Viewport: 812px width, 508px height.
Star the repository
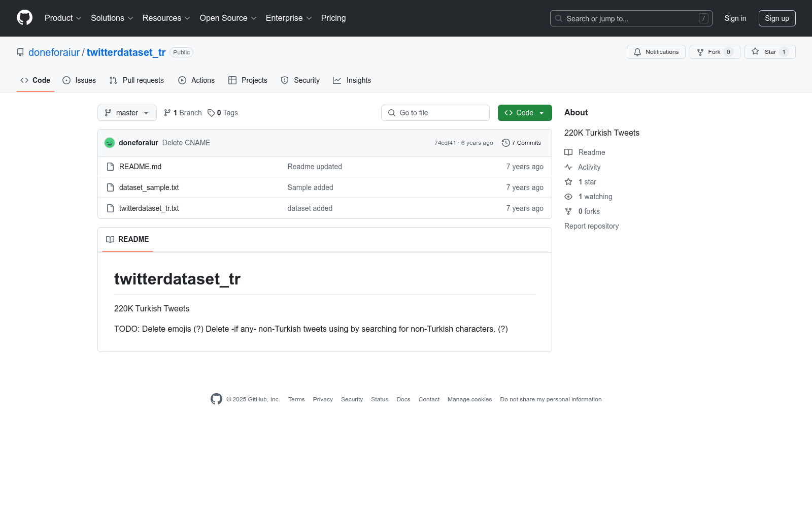click(770, 52)
